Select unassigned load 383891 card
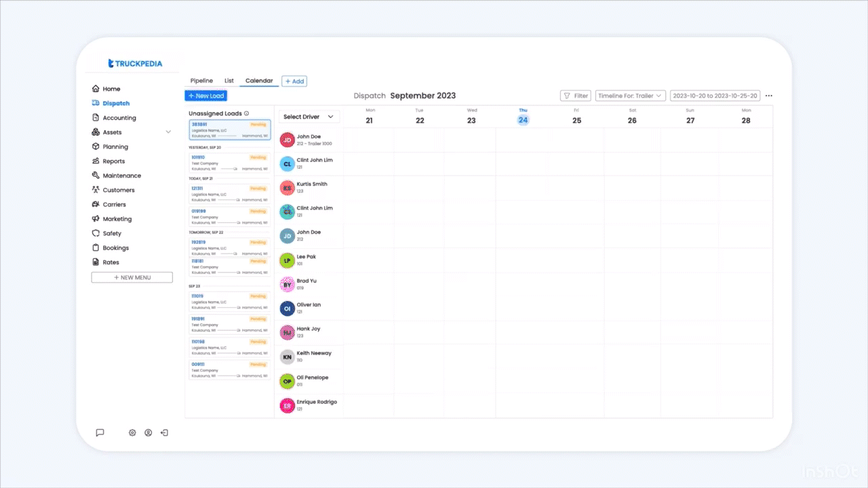This screenshot has height=488, width=868. coord(229,130)
